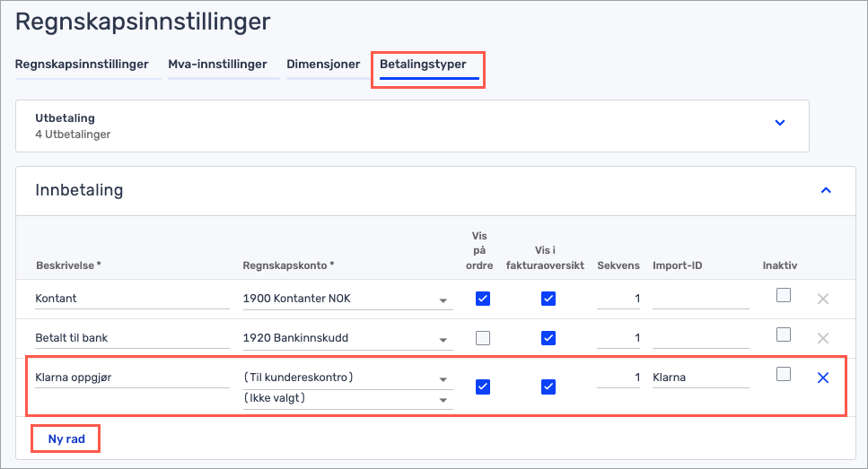Open the Til kundereskontro dropdown
Viewport: 868px width, 469px height.
point(443,379)
